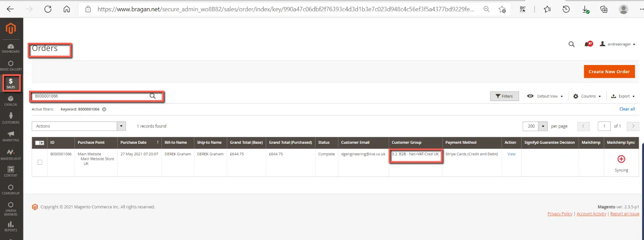Go to the previous results page

[583, 126]
